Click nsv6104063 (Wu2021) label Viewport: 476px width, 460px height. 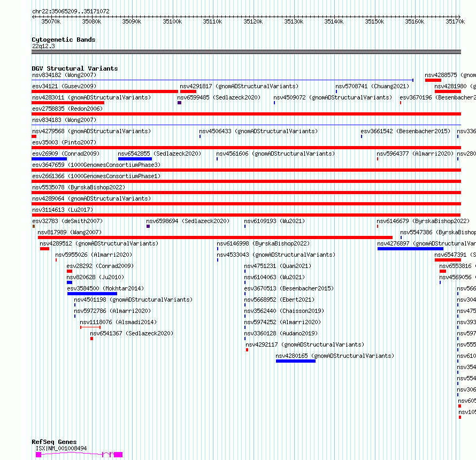274,277
